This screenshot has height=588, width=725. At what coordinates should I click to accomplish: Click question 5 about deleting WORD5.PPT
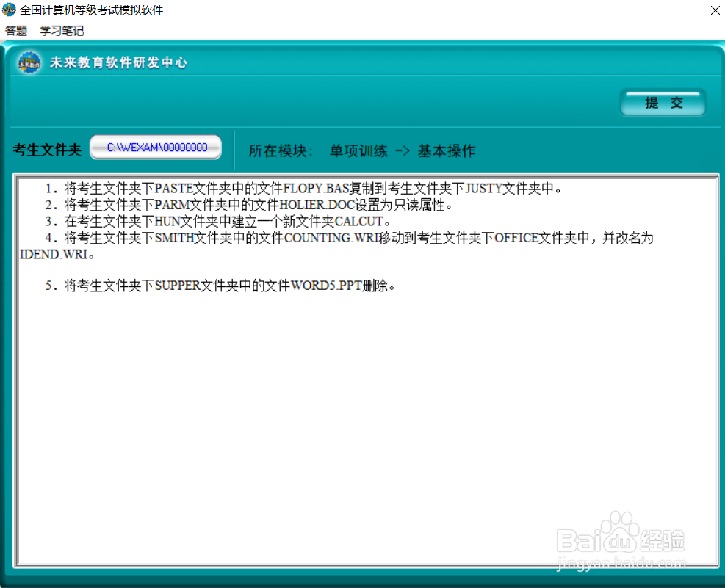[220, 286]
